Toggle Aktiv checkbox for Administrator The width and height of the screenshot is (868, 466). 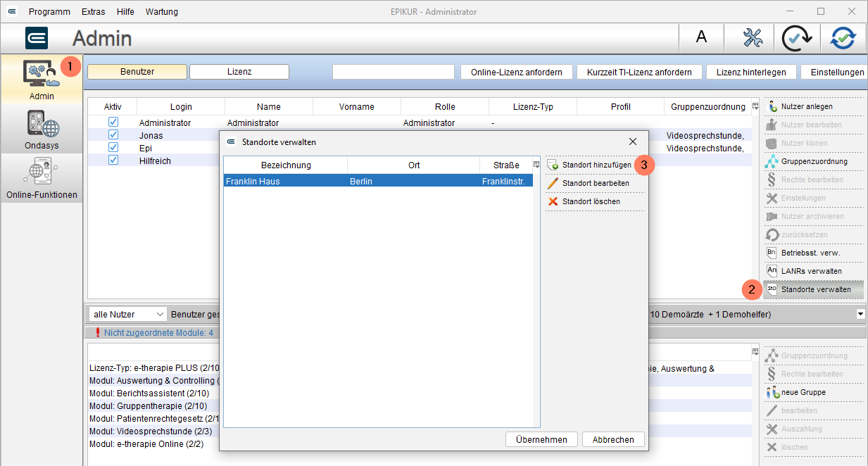coord(113,122)
